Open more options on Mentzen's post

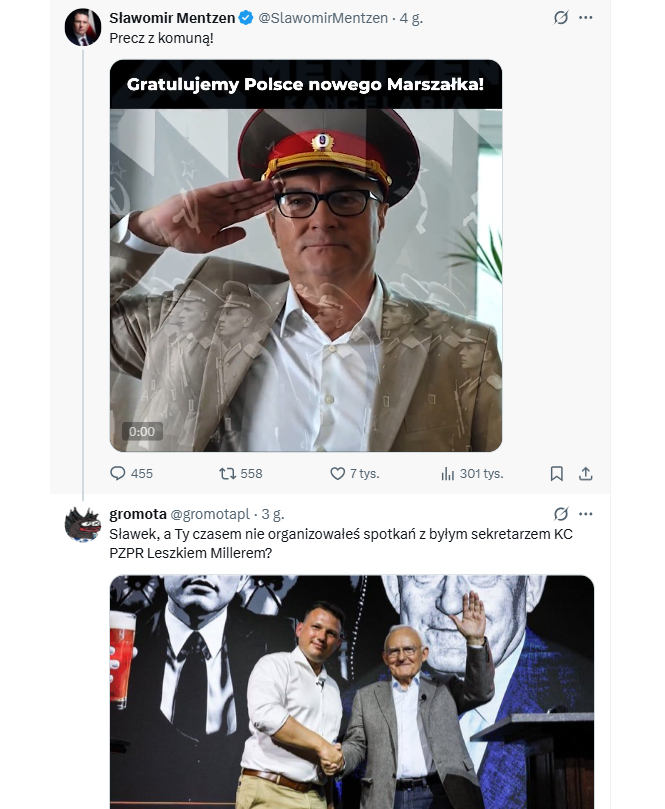coord(586,18)
